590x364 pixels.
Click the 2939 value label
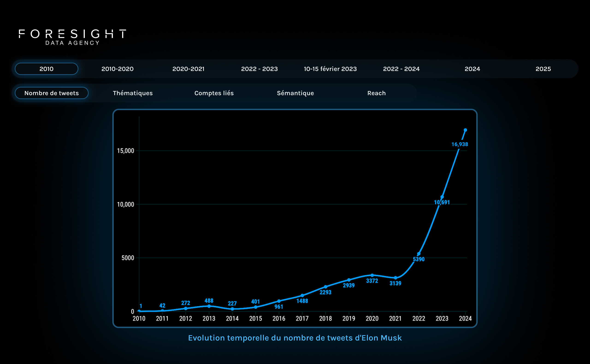tap(349, 285)
